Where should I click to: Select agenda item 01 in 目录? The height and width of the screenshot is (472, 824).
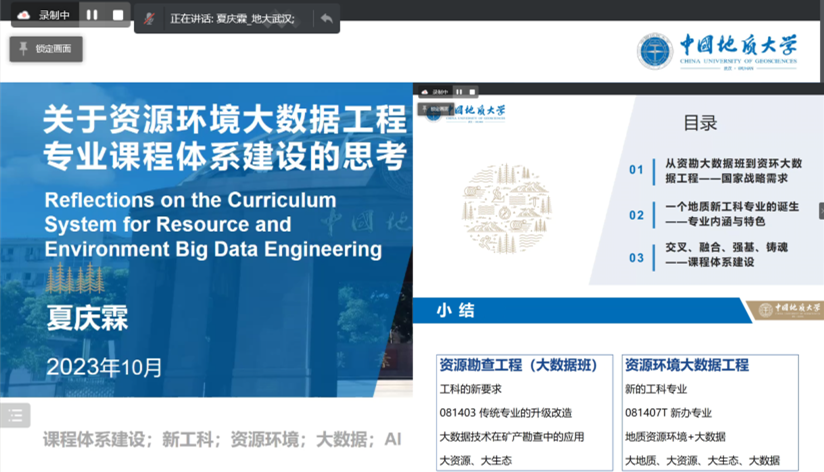[722, 171]
